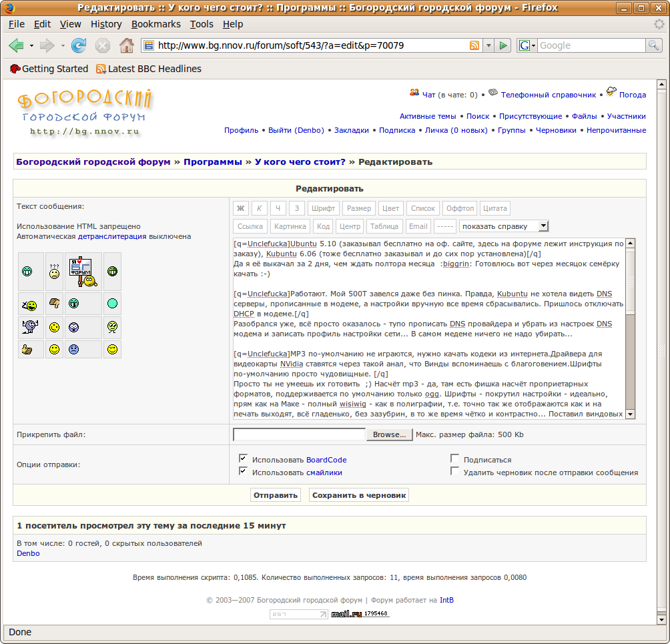670x644 pixels.
Task: Insert the thumbs-up smiley
Action: click(27, 349)
